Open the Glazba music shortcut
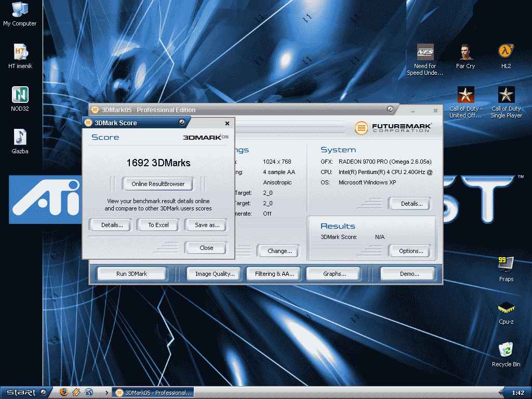This screenshot has height=399, width=532. 20,138
